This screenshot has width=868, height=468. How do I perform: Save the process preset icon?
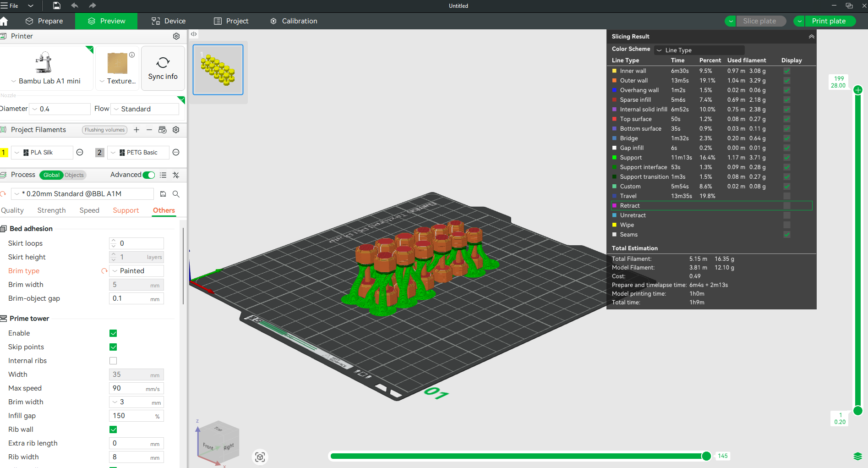click(163, 194)
